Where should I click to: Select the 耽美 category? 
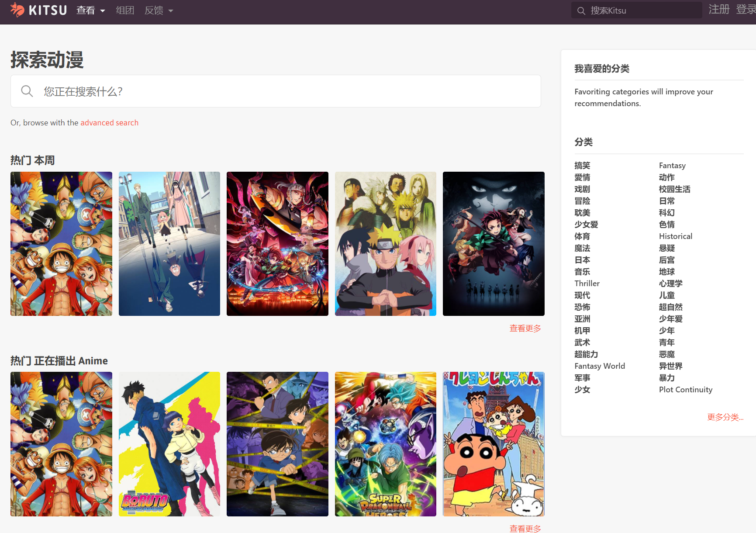point(582,213)
